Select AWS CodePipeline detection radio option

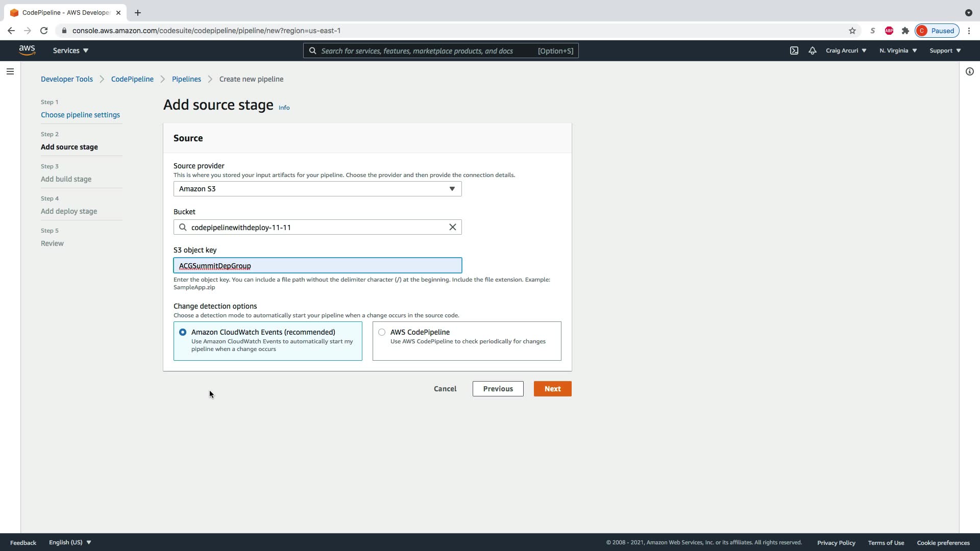(x=382, y=332)
